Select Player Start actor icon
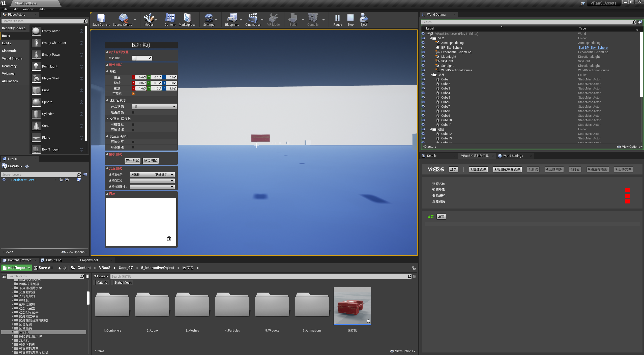 [36, 78]
